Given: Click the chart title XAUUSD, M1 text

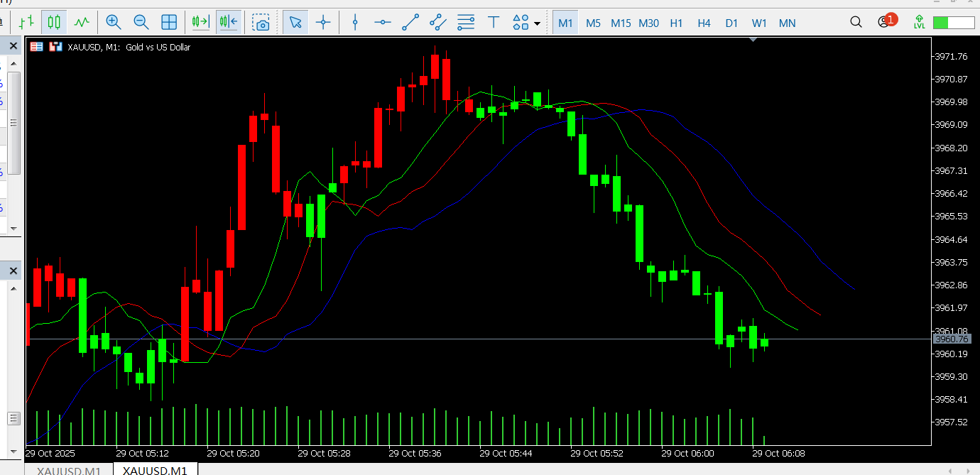Looking at the screenshot, I should click(94, 48).
